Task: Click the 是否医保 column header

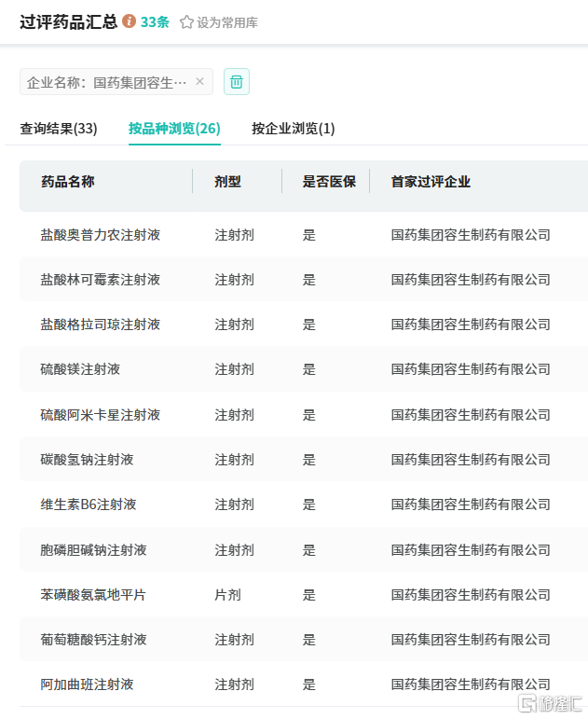Action: tap(329, 182)
